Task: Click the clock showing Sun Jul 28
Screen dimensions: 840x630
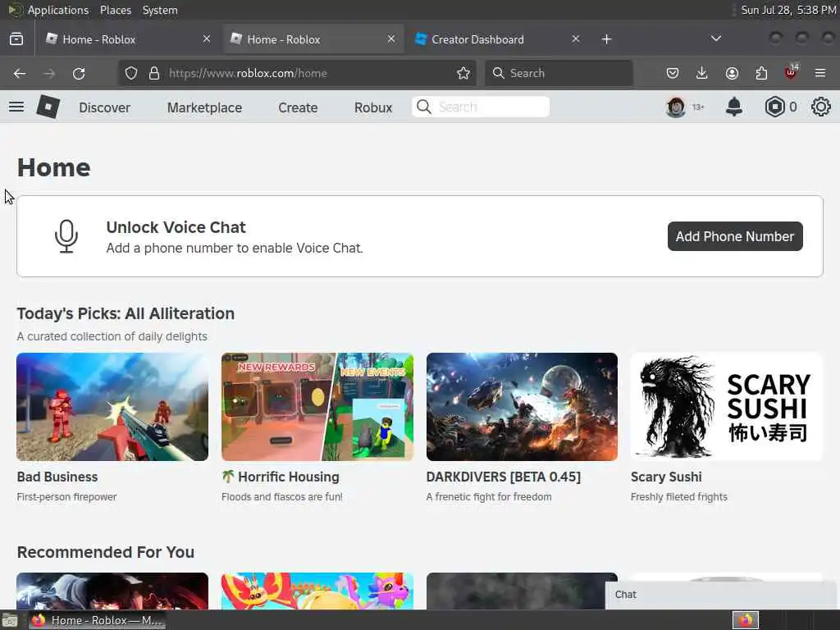Action: pyautogui.click(x=788, y=10)
